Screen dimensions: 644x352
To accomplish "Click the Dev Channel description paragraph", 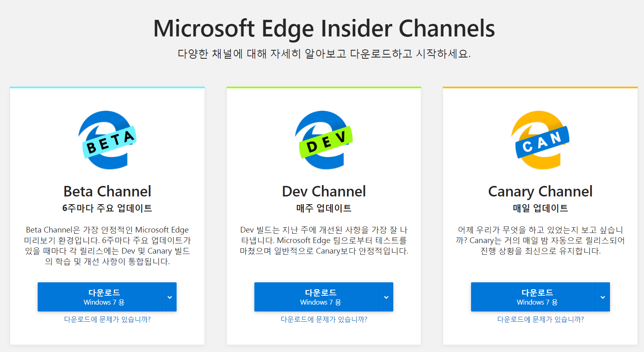I will click(x=324, y=240).
